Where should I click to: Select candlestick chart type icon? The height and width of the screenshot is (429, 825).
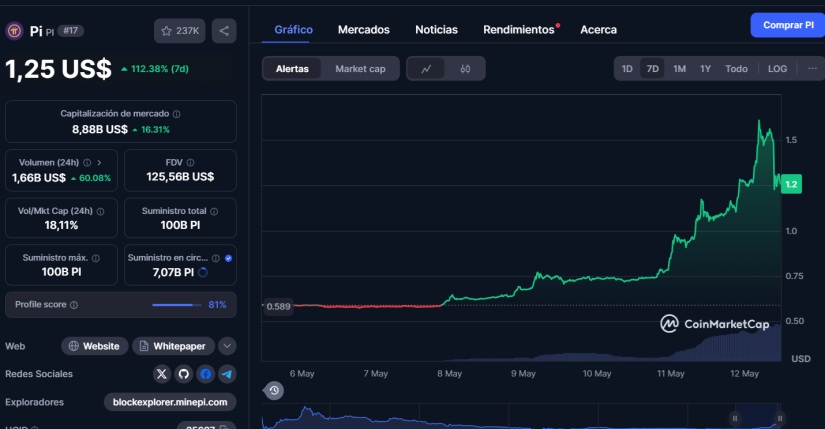pos(465,69)
